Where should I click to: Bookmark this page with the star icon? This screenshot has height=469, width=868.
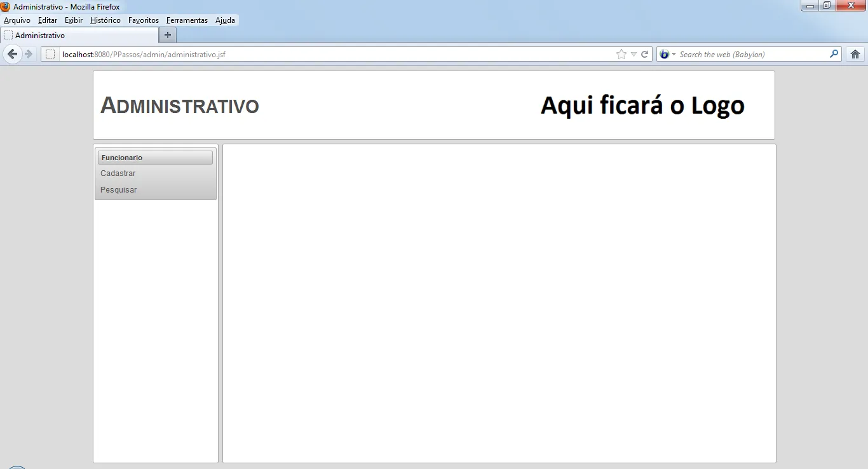point(621,54)
